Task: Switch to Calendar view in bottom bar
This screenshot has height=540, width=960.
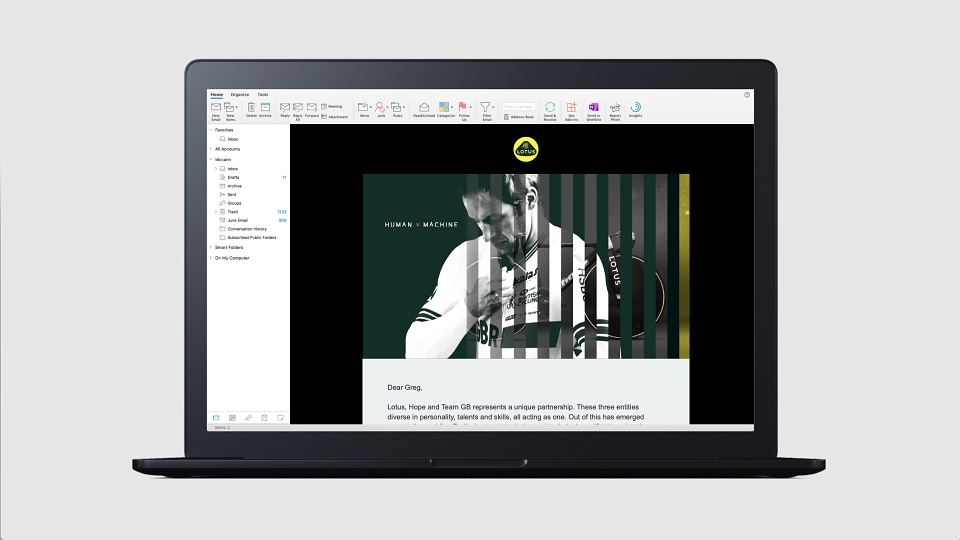Action: point(232,418)
